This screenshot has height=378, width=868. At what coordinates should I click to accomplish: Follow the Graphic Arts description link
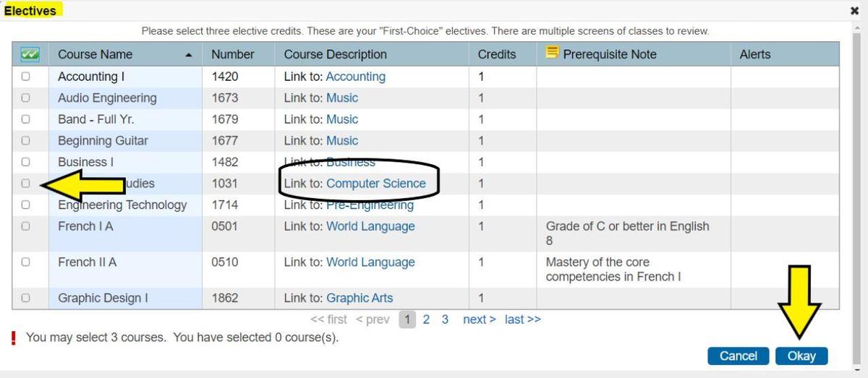click(359, 298)
